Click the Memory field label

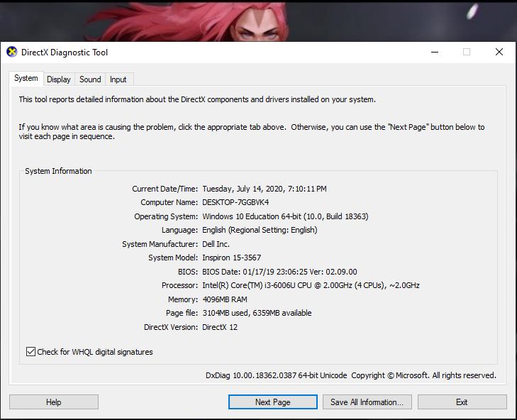tap(183, 299)
